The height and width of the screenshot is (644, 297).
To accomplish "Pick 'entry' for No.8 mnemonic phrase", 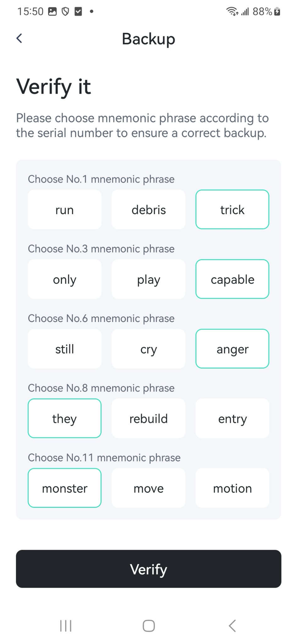I will 233,419.
